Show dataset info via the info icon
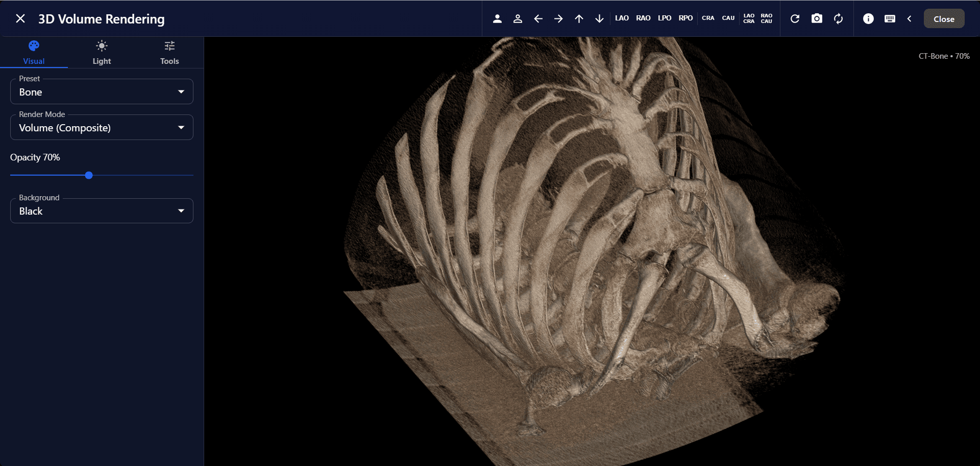The width and height of the screenshot is (980, 466). [868, 18]
